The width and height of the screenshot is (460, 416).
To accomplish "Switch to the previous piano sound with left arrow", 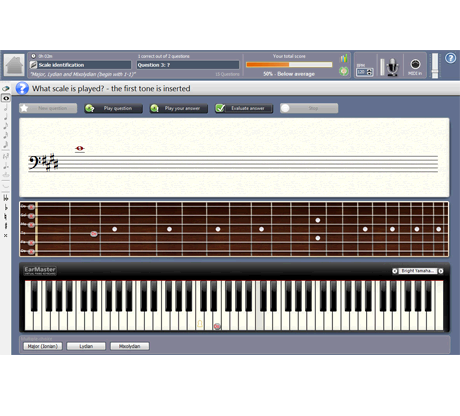I will point(395,271).
